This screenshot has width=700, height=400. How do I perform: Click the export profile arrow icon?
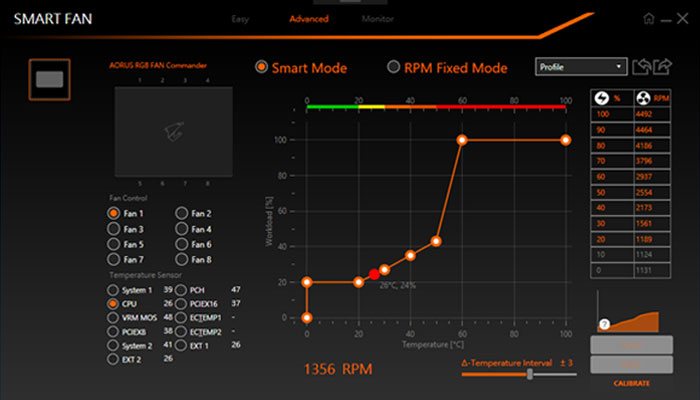(x=662, y=66)
